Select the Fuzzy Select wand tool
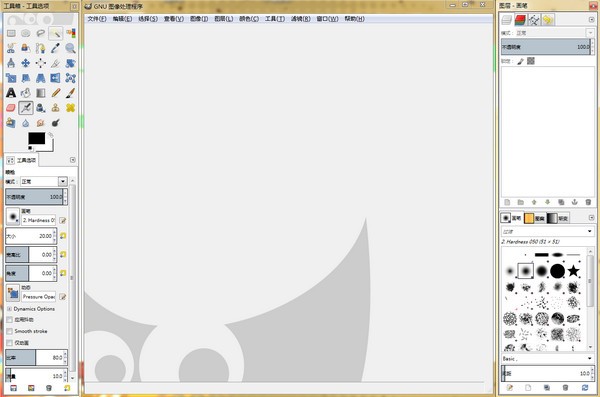This screenshot has height=397, width=600. click(x=55, y=33)
